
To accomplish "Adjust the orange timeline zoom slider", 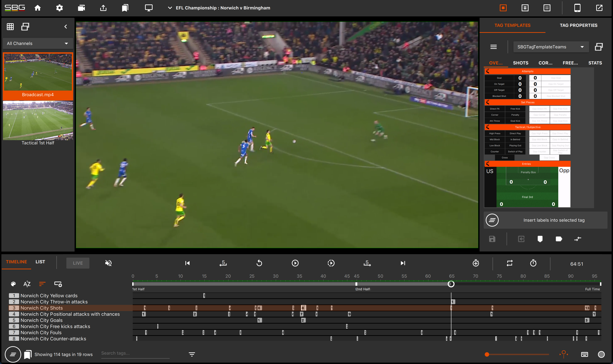I will click(x=487, y=354).
